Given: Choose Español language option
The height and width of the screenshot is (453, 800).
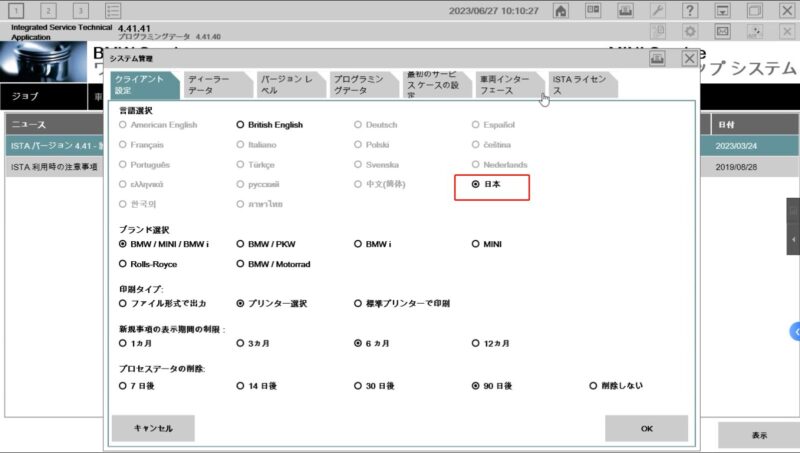Looking at the screenshot, I should point(493,124).
